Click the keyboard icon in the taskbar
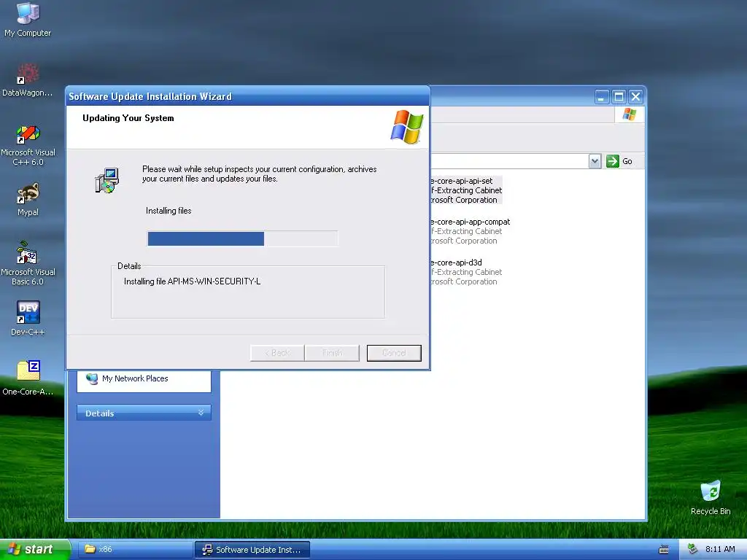747x560 pixels. pyautogui.click(x=664, y=550)
